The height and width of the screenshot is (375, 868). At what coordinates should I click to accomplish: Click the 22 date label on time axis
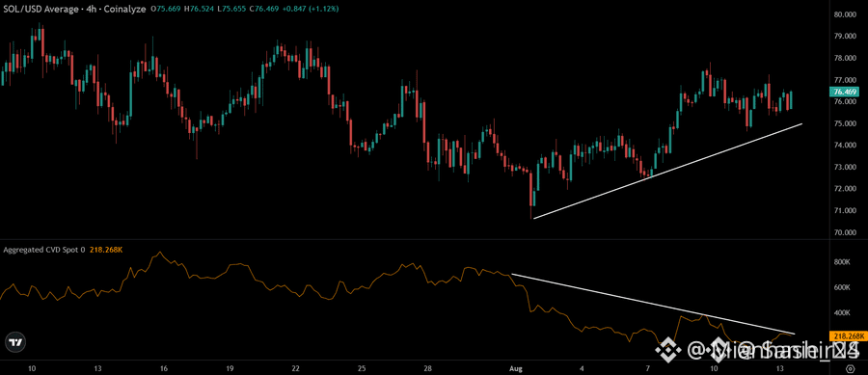click(x=296, y=368)
